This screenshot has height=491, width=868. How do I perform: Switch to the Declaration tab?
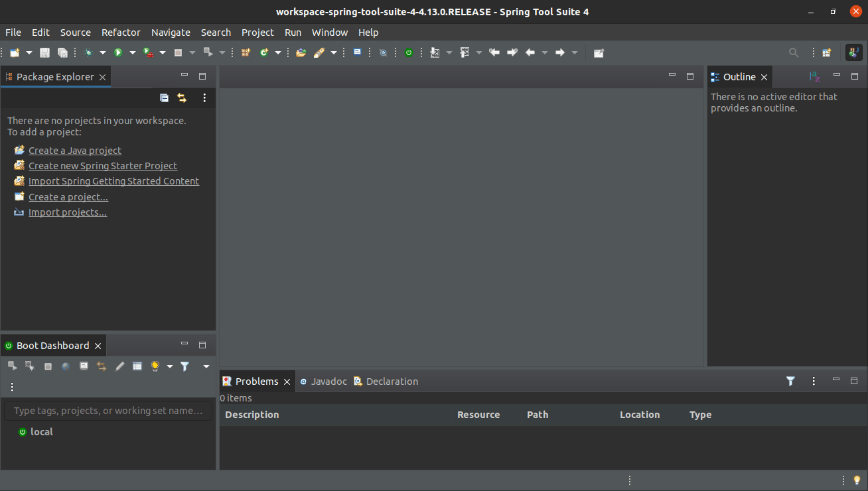coord(386,382)
